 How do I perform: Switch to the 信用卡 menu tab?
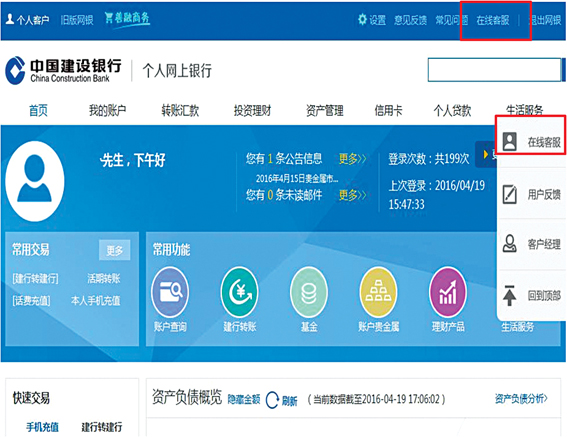pyautogui.click(x=388, y=110)
